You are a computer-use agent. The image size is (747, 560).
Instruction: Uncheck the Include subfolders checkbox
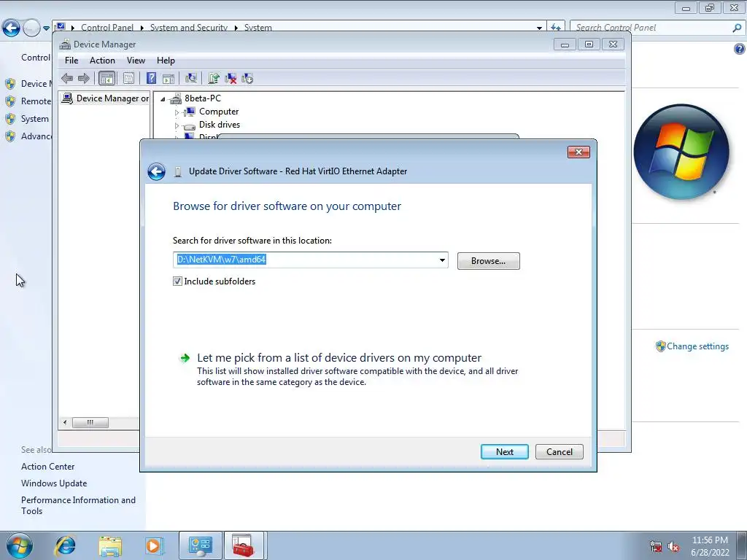tap(177, 281)
